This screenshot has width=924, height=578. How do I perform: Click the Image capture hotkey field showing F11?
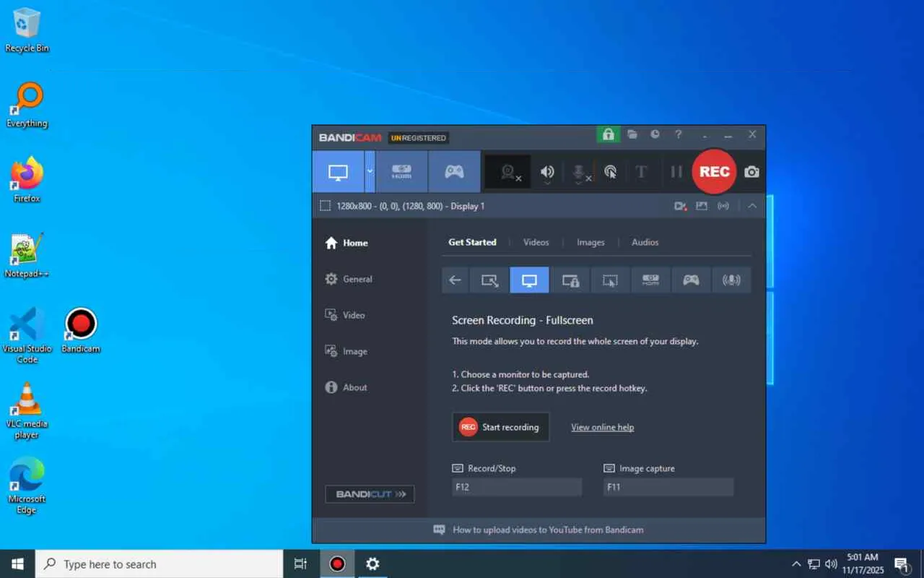[x=668, y=487]
